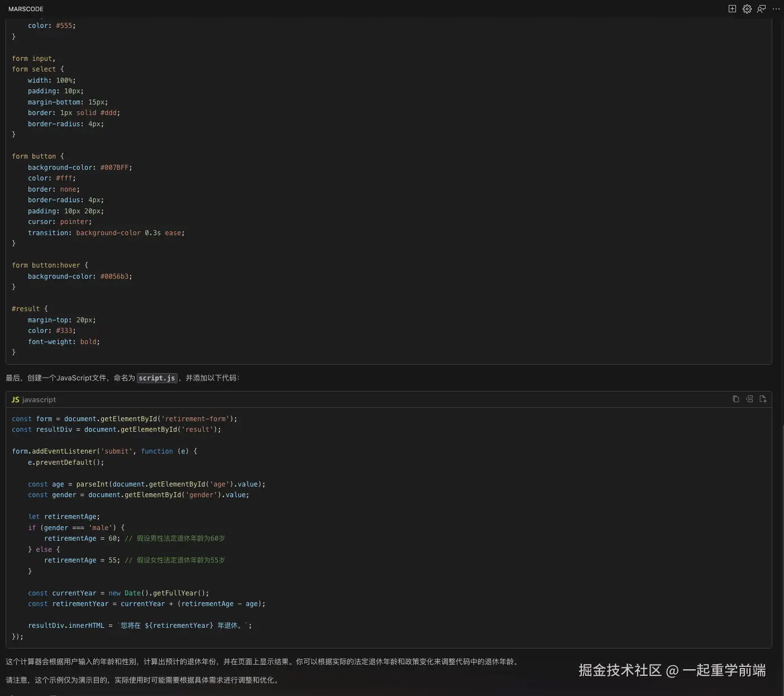Click the 'e.preventDefault();' line
The image size is (784, 696).
66,463
